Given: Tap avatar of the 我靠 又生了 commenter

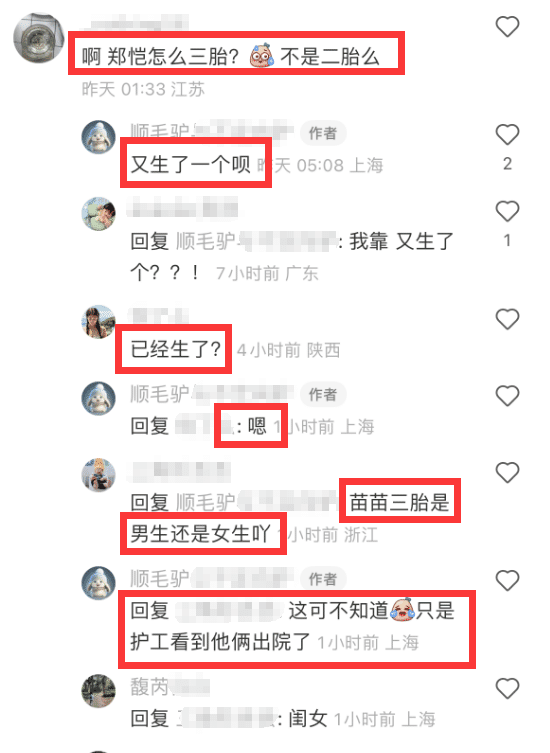Looking at the screenshot, I should pos(98,214).
